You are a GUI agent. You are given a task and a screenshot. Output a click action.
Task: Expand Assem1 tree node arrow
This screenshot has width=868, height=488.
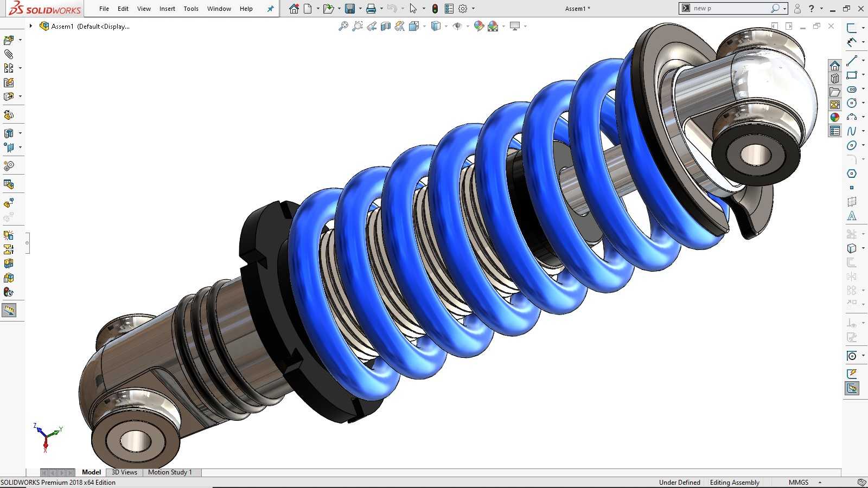click(x=31, y=26)
